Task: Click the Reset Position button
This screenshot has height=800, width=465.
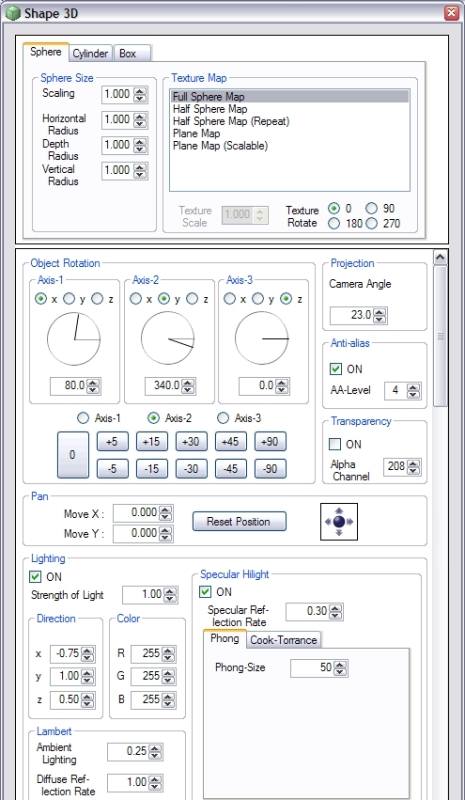Action: click(239, 521)
